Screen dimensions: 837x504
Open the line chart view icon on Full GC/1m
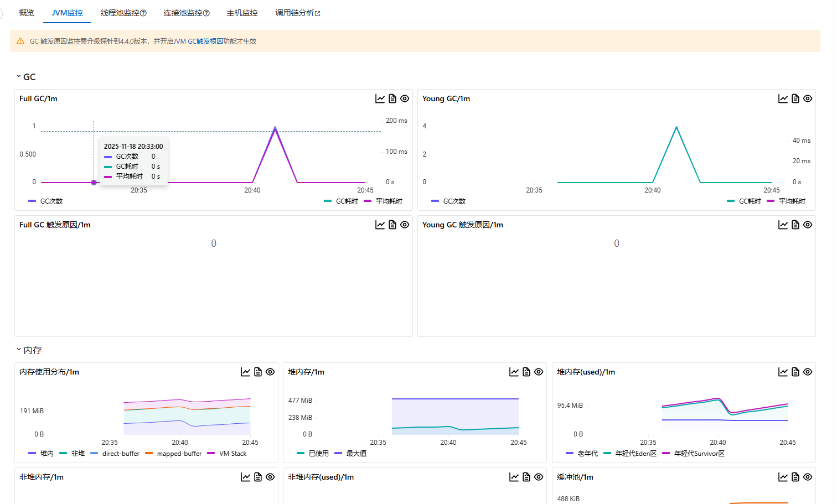(380, 98)
